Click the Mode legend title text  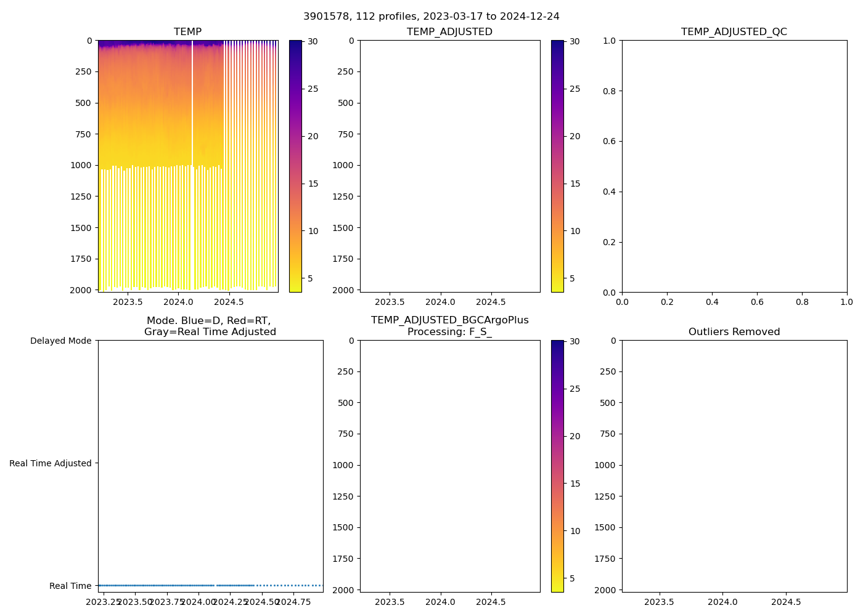point(210,326)
